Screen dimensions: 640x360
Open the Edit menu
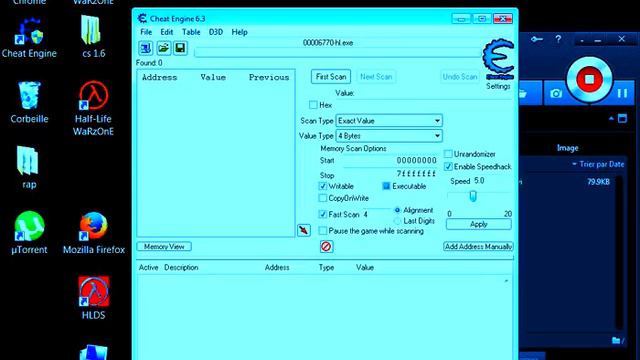167,32
